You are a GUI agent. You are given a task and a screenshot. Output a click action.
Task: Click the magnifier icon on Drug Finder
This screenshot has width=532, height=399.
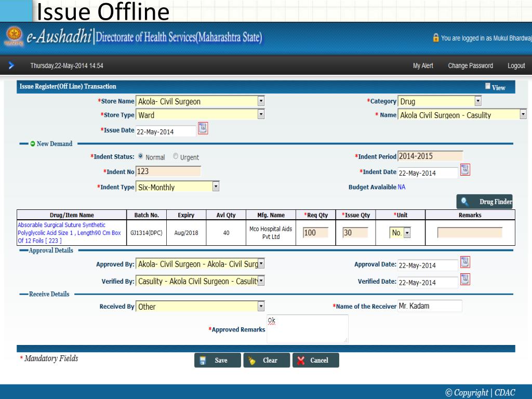464,202
